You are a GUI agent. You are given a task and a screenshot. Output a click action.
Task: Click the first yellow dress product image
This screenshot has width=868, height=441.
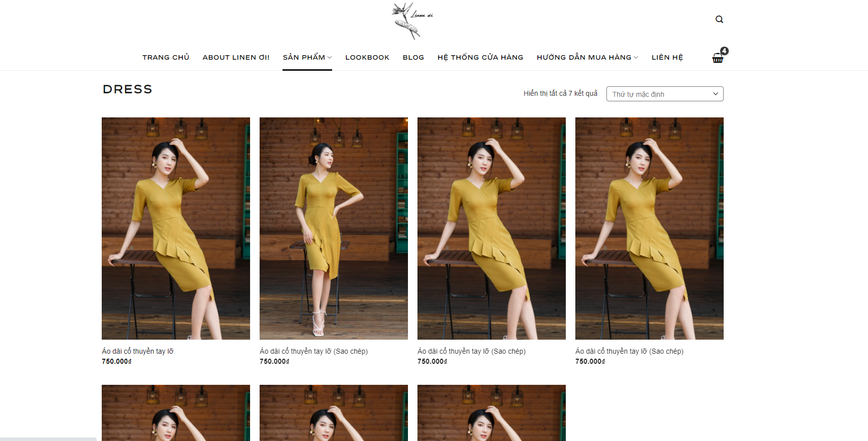pos(175,228)
